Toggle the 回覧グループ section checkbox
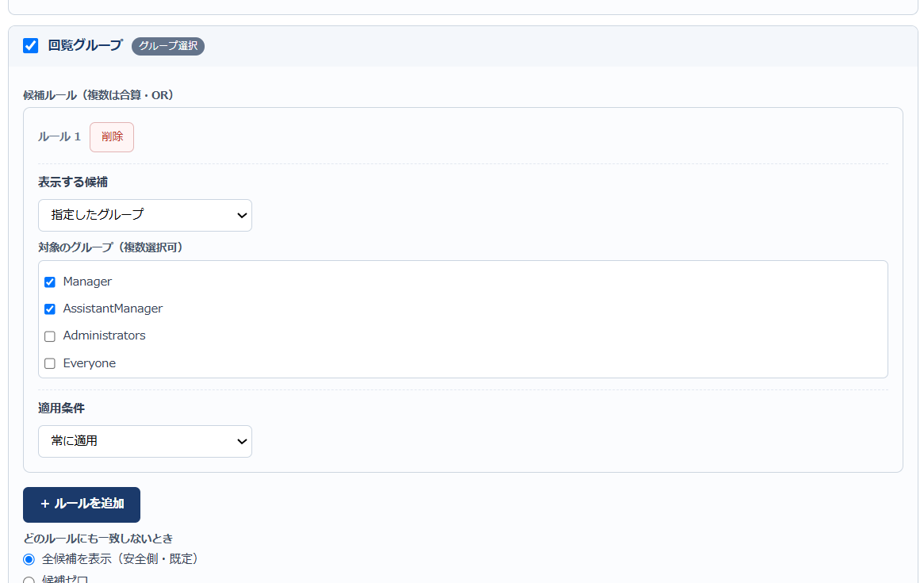The image size is (924, 583). pos(31,45)
